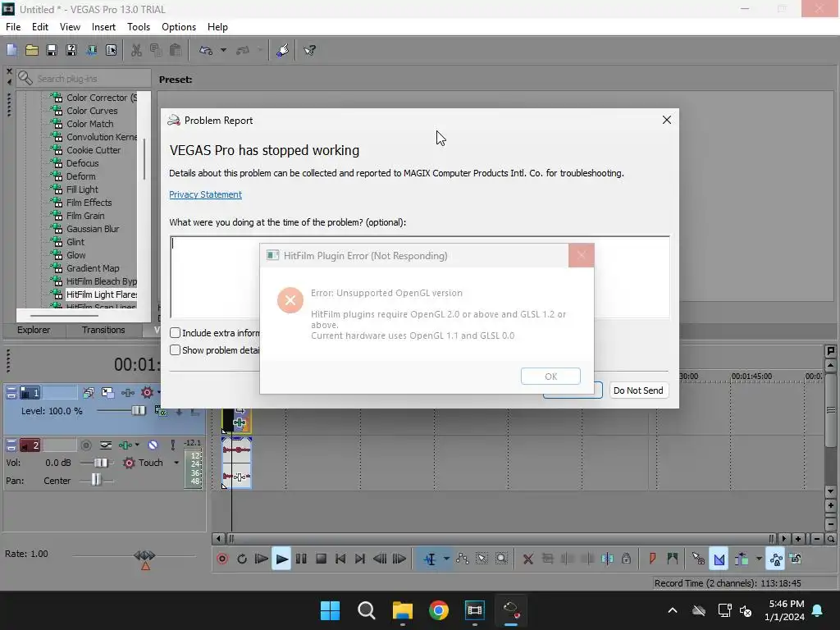Click Go to Start button
Image resolution: width=840 pixels, height=630 pixels.
click(x=340, y=559)
